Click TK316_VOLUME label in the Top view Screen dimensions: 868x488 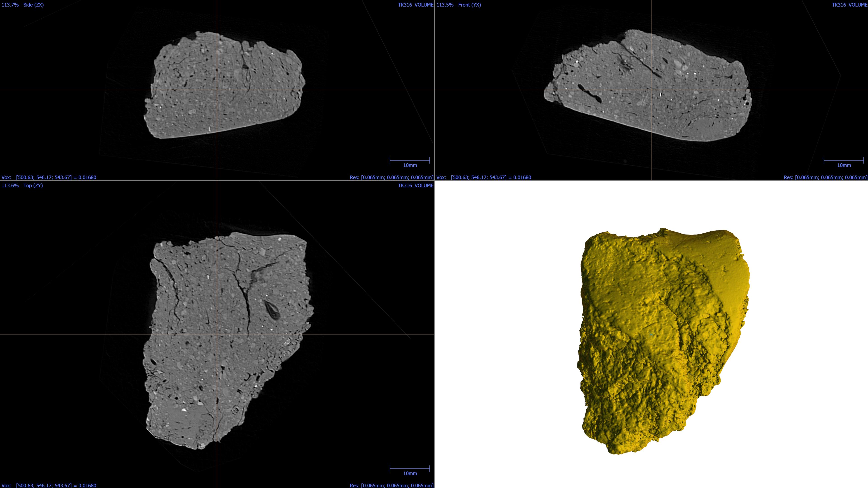[x=415, y=185]
